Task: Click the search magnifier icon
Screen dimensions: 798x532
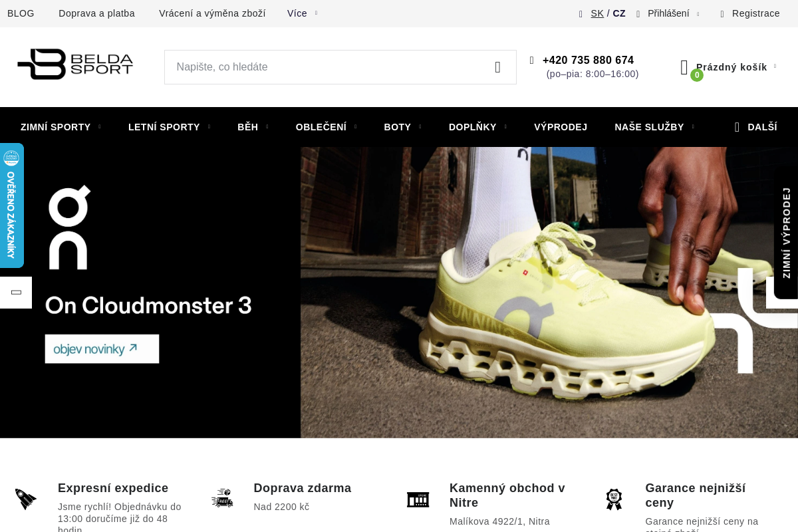Action: (497, 67)
